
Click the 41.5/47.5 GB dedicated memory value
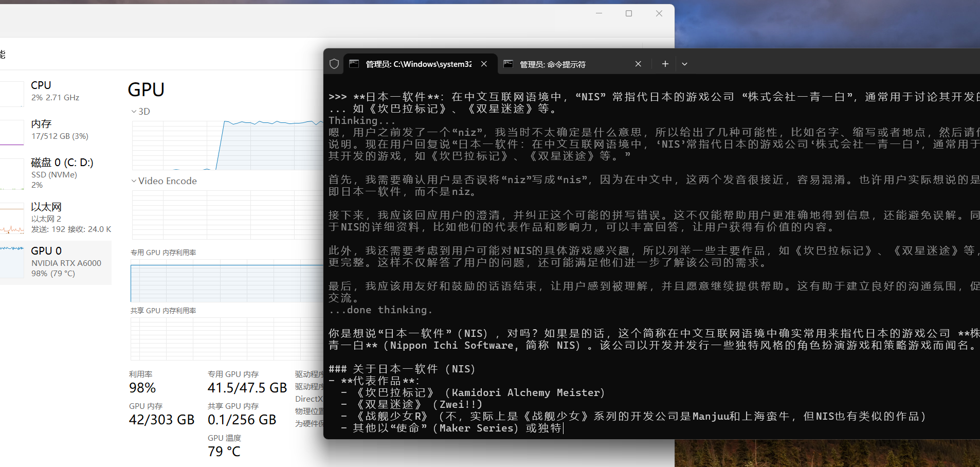(247, 388)
